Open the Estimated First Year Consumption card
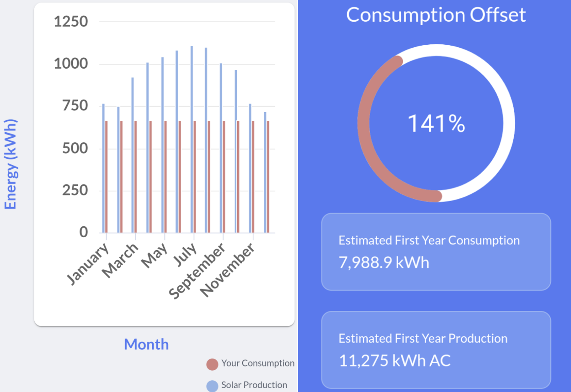The height and width of the screenshot is (392, 571). [x=436, y=252]
